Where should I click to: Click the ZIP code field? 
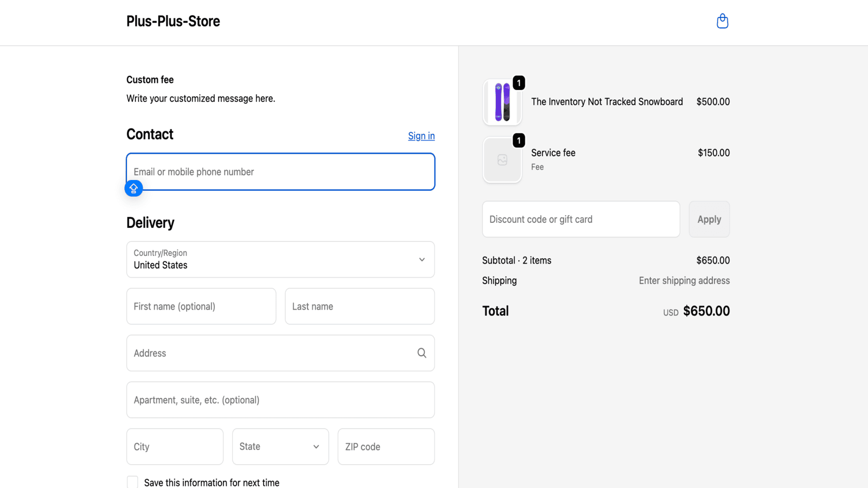coord(386,447)
